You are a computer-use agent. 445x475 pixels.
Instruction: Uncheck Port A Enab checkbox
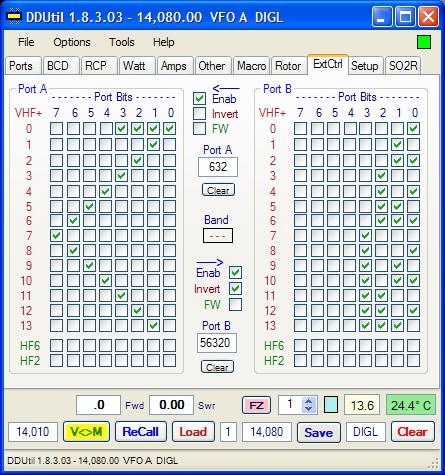click(x=199, y=99)
